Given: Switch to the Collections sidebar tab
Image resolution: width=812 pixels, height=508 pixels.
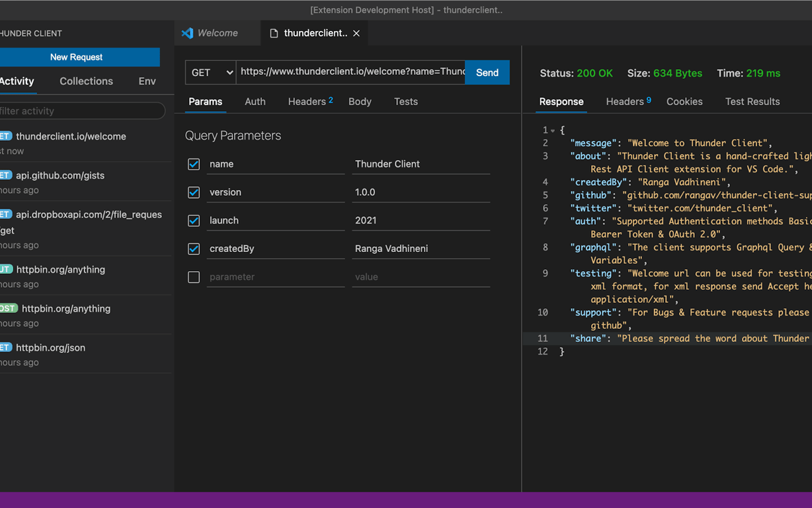Looking at the screenshot, I should (x=86, y=81).
